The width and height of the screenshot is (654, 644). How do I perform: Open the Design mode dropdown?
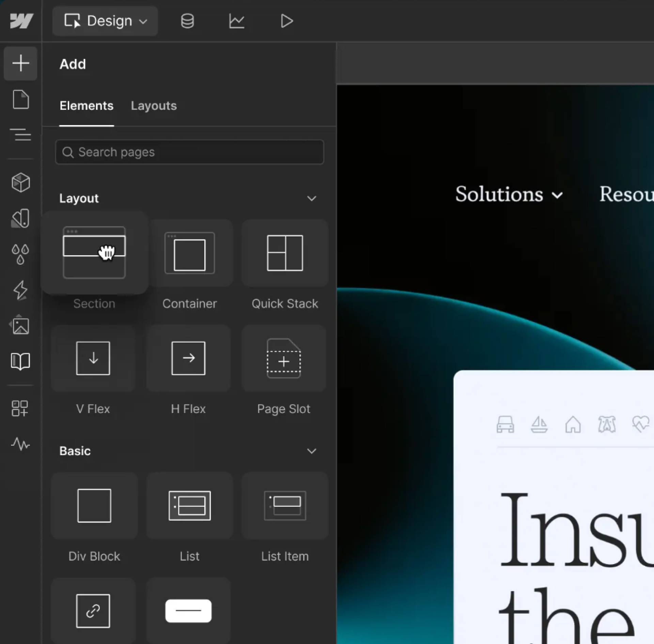105,21
